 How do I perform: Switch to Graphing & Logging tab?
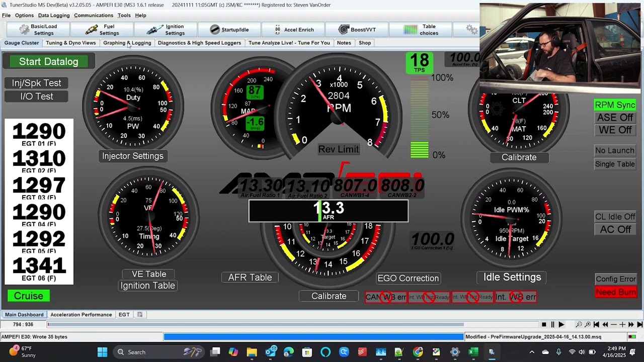pos(127,43)
